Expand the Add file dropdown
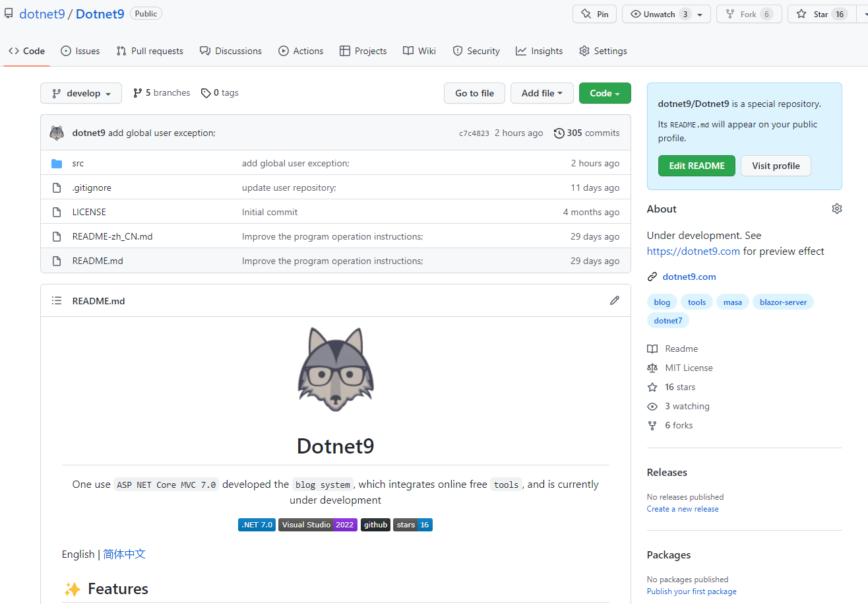The image size is (868, 604). pos(542,93)
